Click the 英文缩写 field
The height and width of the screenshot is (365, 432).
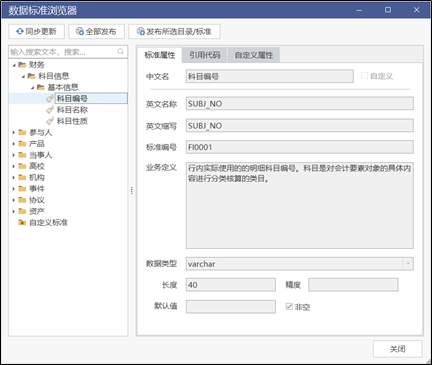pos(300,126)
